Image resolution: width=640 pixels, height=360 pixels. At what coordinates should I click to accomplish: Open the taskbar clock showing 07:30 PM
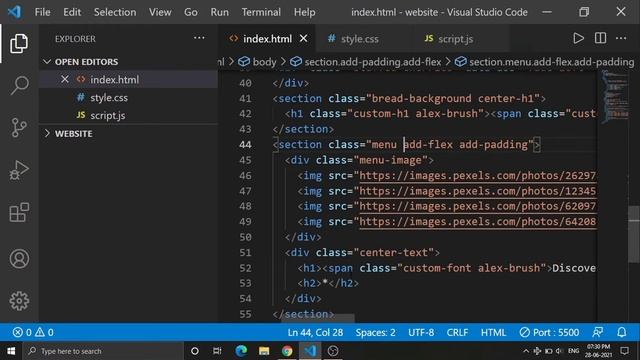click(598, 351)
